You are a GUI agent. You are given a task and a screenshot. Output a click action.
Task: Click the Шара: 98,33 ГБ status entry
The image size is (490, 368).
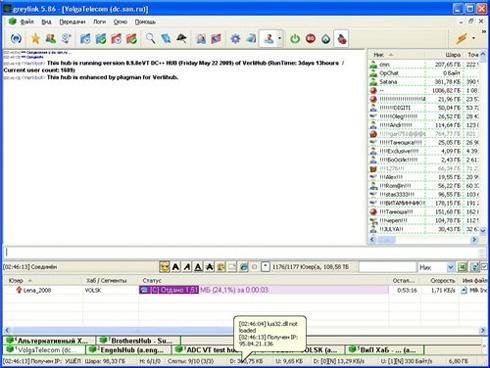click(105, 361)
